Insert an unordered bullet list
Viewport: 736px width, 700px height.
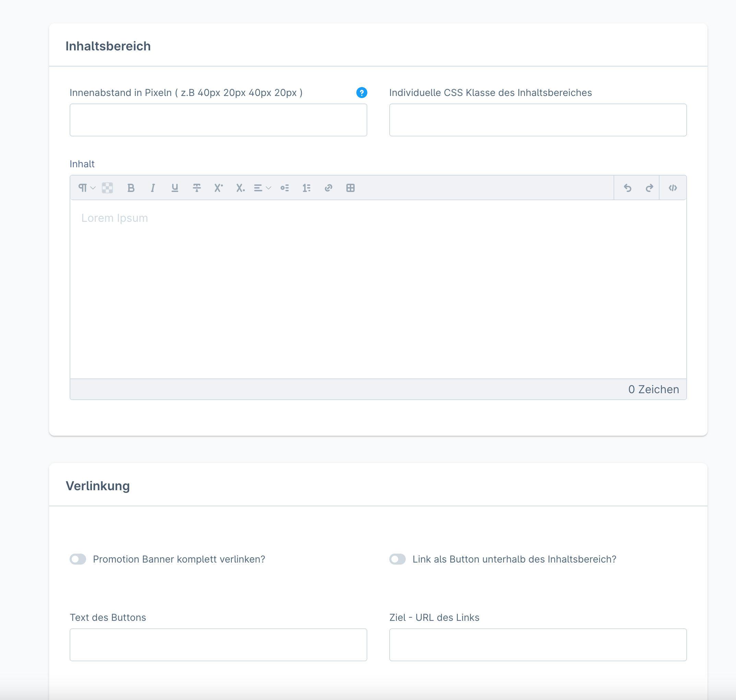(285, 188)
